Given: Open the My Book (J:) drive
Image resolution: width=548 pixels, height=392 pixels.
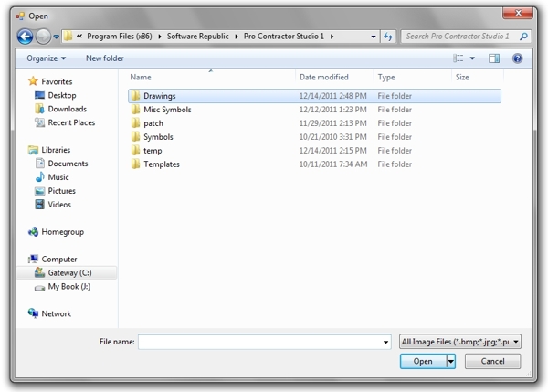Looking at the screenshot, I should point(69,286).
